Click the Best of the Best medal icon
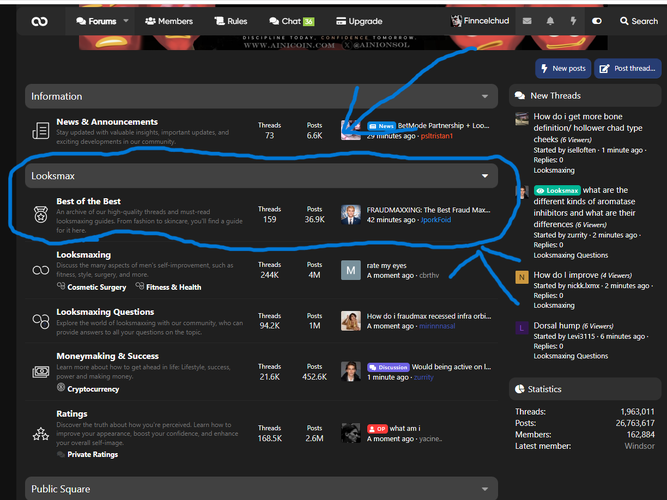This screenshot has width=667, height=500. 41,211
